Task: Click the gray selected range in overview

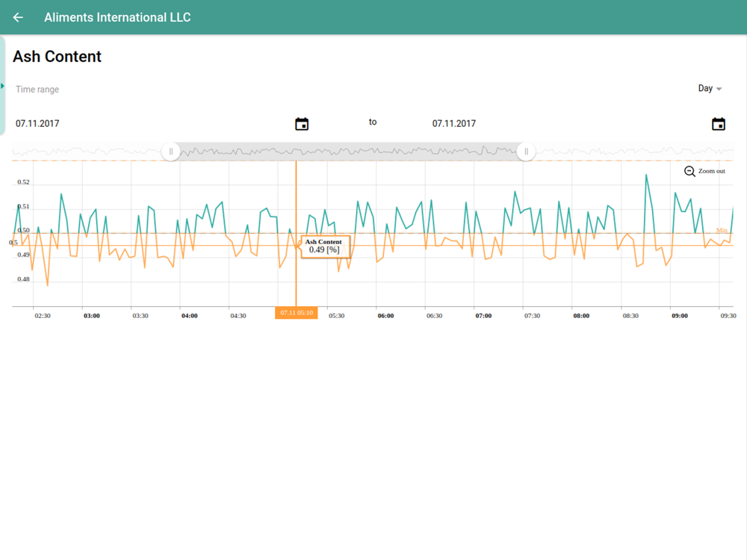Action: (x=348, y=152)
